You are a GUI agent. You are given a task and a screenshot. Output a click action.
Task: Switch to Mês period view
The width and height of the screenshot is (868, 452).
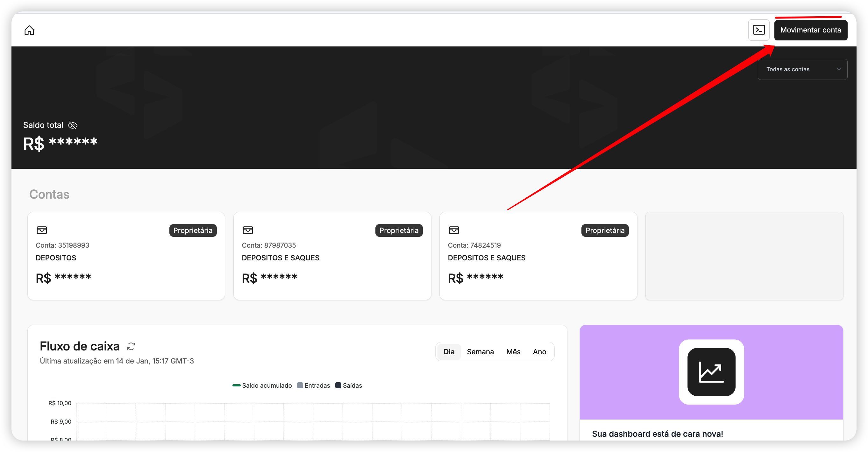(513, 352)
